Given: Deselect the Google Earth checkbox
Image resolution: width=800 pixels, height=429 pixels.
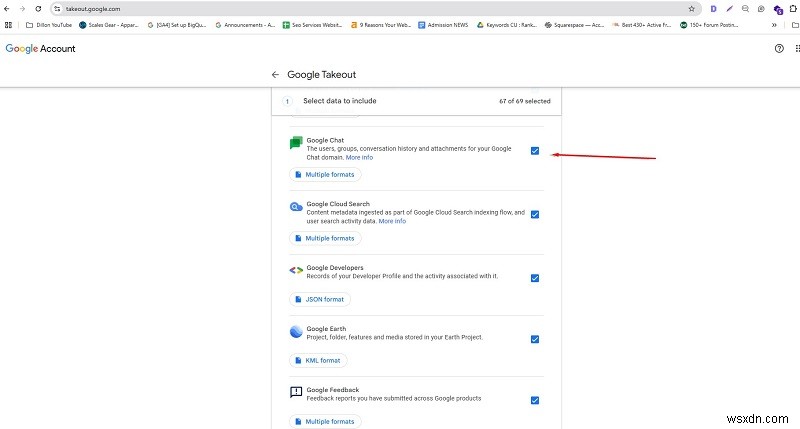Looking at the screenshot, I should point(535,339).
